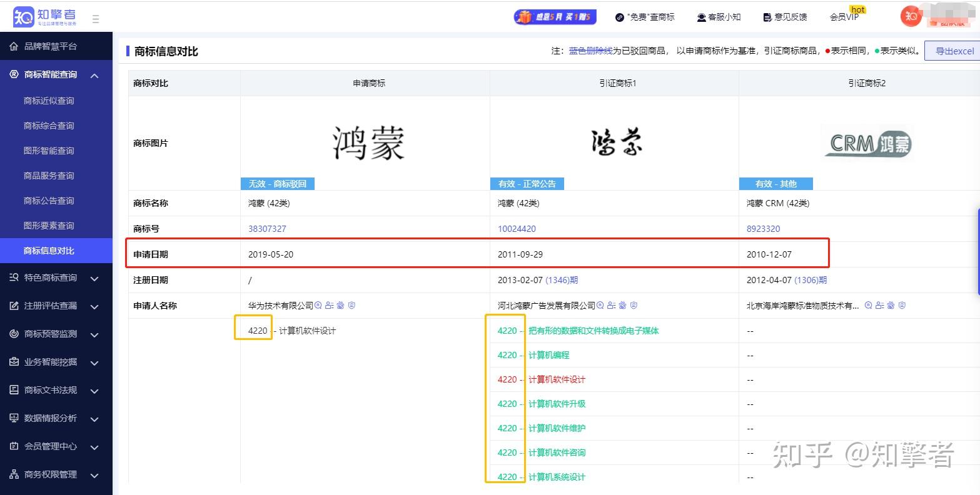Image resolution: width=980 pixels, height=495 pixels.
Task: Click fourth shield icon after 华为技术有限公司
Action: (352, 306)
